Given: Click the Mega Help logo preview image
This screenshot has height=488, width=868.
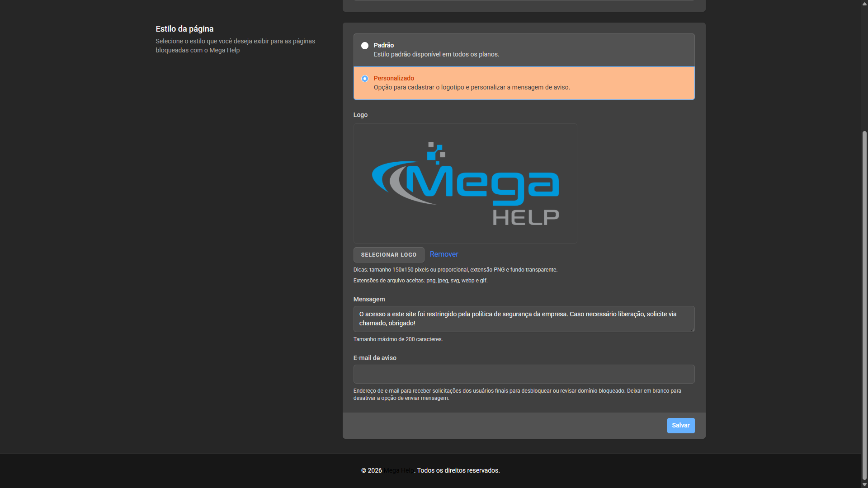Looking at the screenshot, I should [x=465, y=183].
